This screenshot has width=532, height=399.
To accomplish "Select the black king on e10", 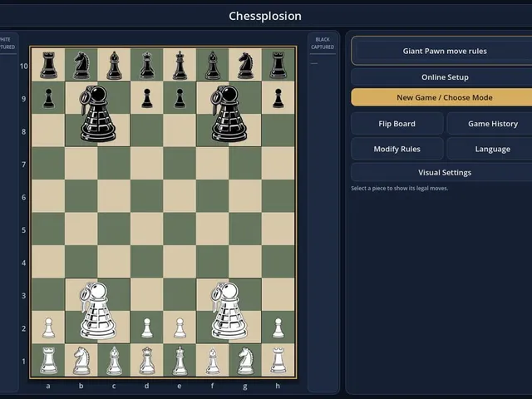I will click(180, 65).
